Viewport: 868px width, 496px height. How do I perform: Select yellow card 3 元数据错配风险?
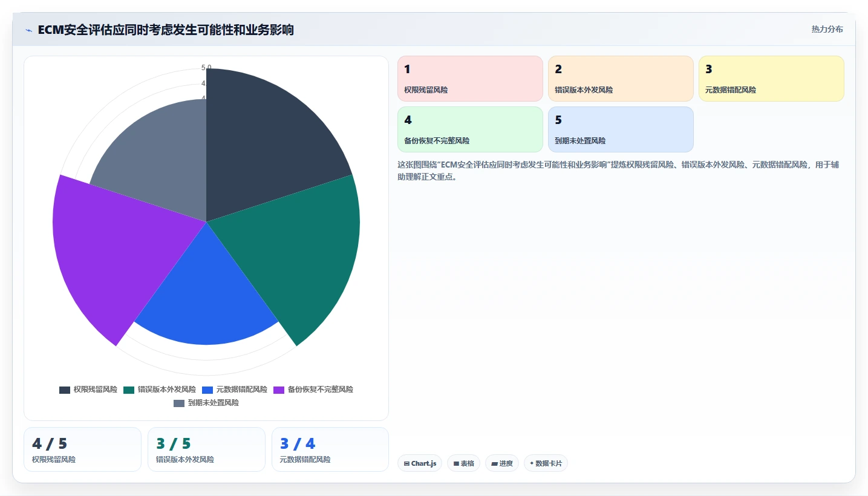click(x=771, y=79)
